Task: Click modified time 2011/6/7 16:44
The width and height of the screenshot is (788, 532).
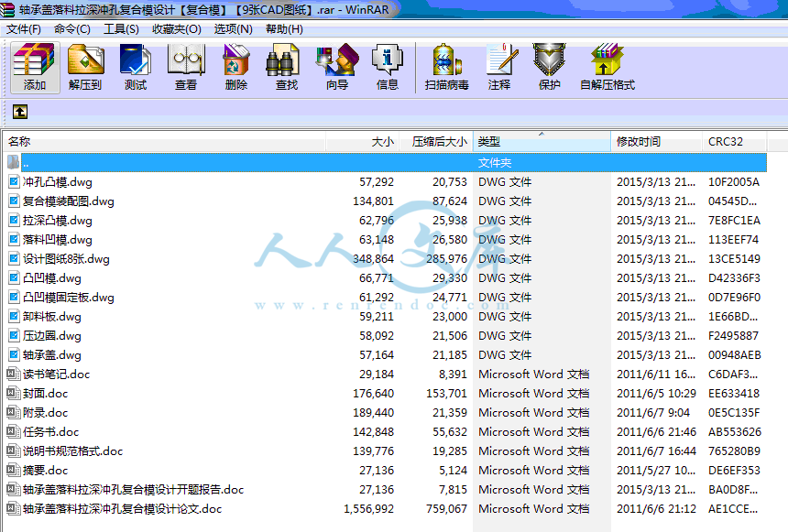Action: click(x=656, y=451)
